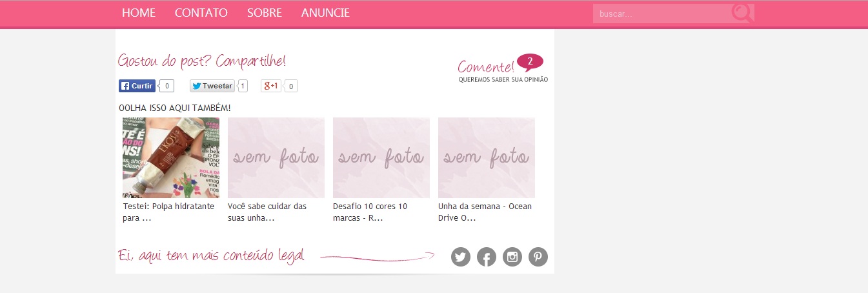Open the Twitter round icon
The width and height of the screenshot is (868, 293).
click(461, 257)
